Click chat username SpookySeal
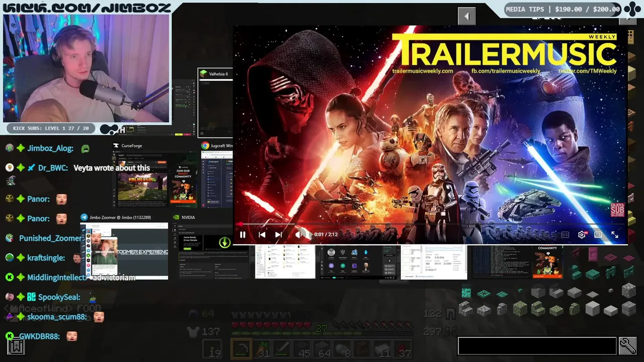This screenshot has height=362, width=644. pyautogui.click(x=59, y=297)
